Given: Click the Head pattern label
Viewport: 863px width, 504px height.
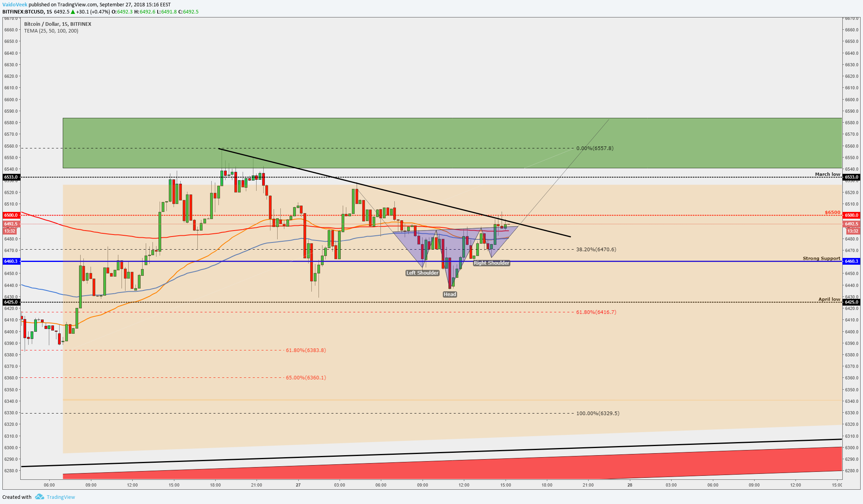Looking at the screenshot, I should pos(450,294).
